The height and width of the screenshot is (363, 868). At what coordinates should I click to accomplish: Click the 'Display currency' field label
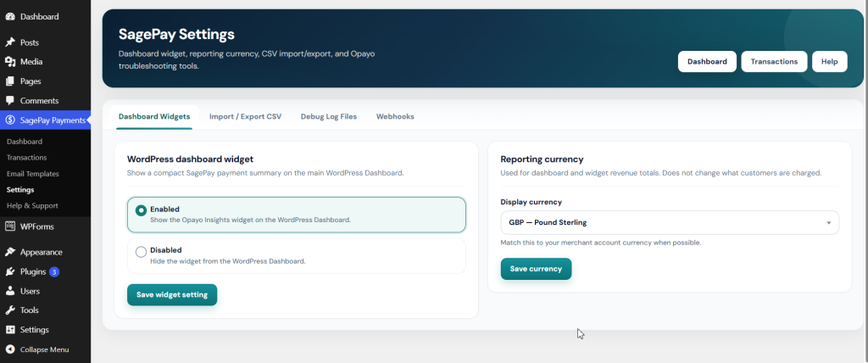point(531,203)
